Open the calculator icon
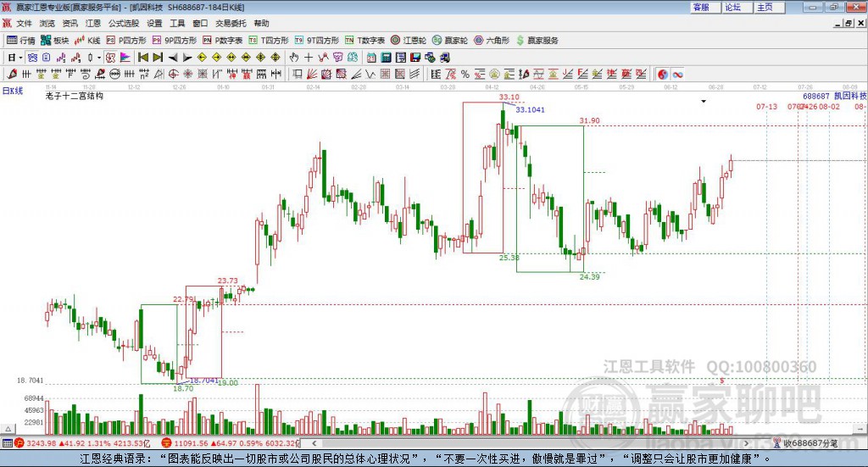 click(x=387, y=58)
